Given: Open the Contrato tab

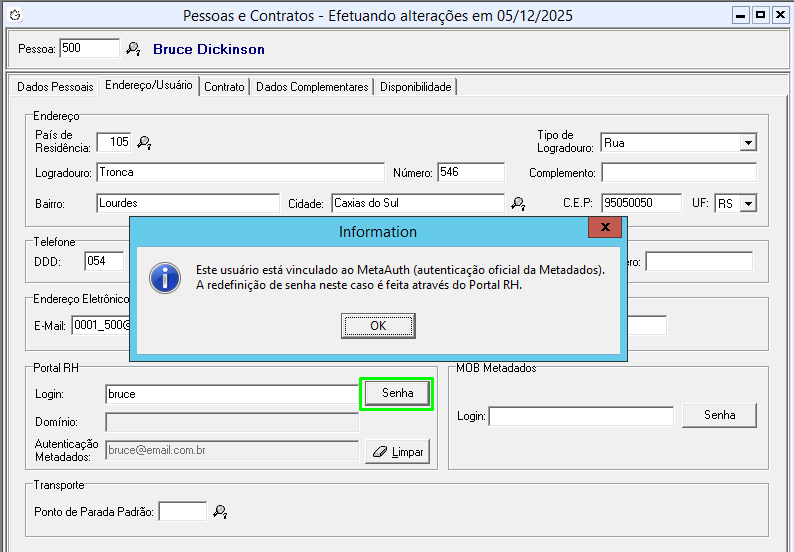Looking at the screenshot, I should [x=224, y=87].
